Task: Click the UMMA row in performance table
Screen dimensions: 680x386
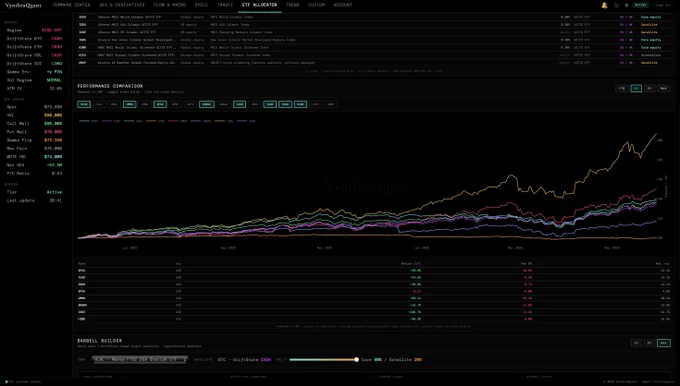Action: point(374,298)
